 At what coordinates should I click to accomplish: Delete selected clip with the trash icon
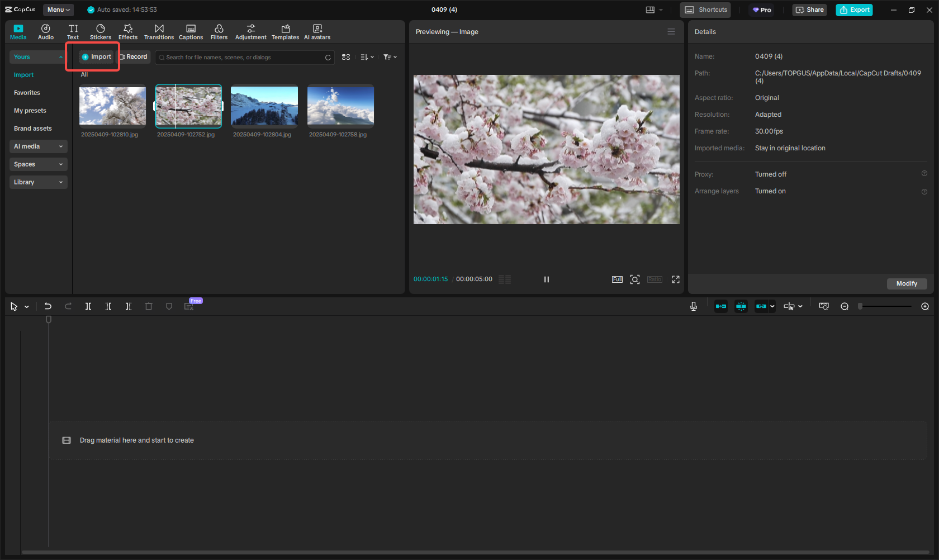click(149, 306)
